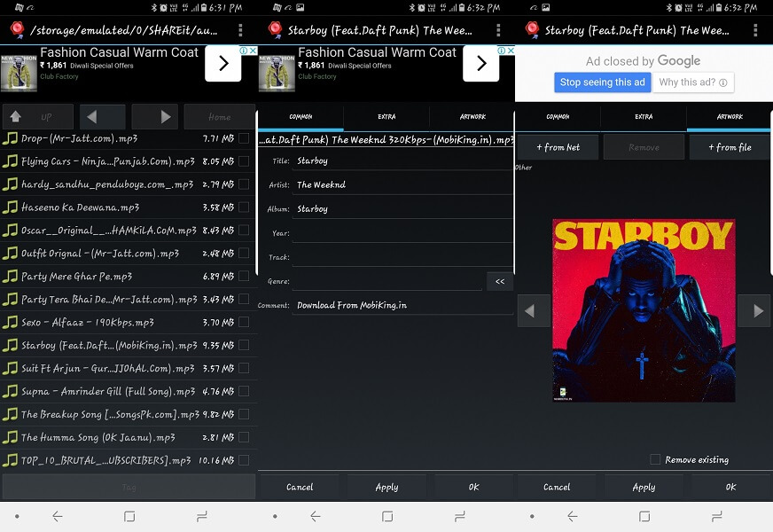Switch to the COMMON tab in the tag editor
The width and height of the screenshot is (773, 532).
point(301,117)
